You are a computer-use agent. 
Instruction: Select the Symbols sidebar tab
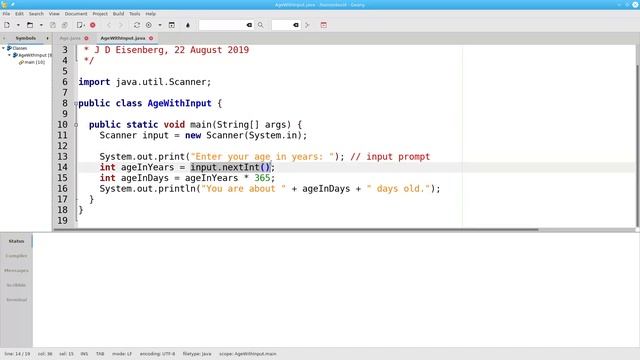26,38
